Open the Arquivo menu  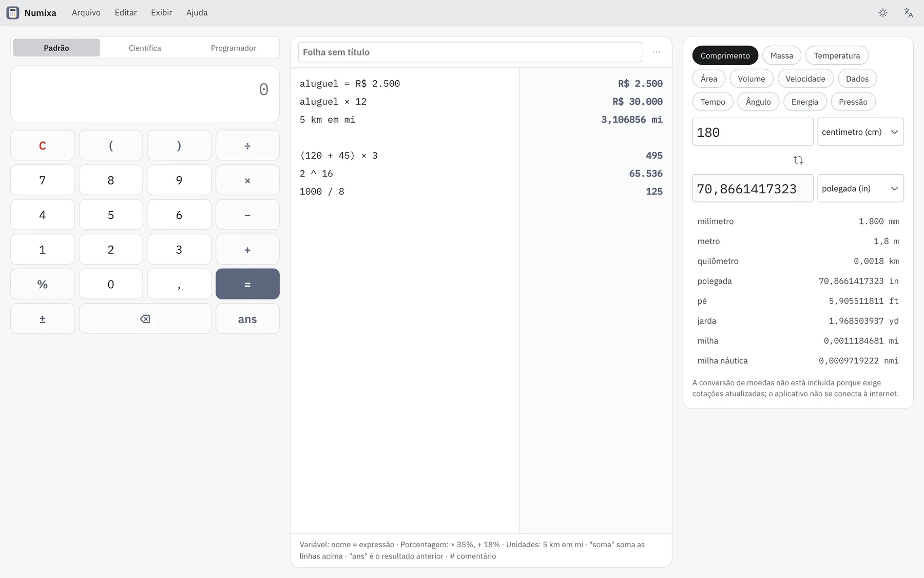pos(86,13)
